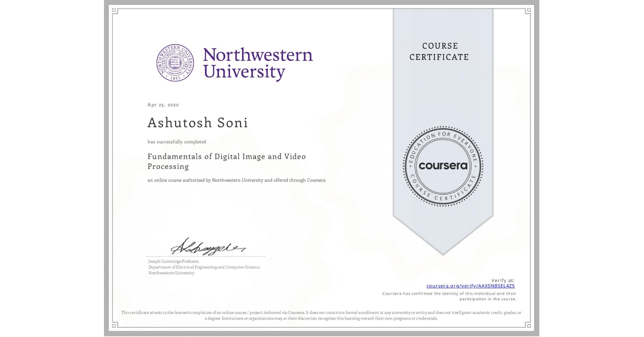644x337 pixels.
Task: Open the coursera.org/verify/AAXSNBSEL4Z5 link
Action: point(471,286)
